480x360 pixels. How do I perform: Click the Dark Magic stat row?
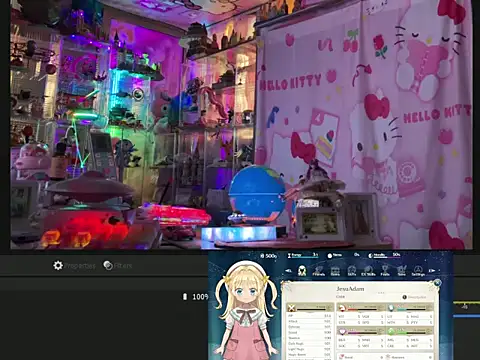coord(309,343)
